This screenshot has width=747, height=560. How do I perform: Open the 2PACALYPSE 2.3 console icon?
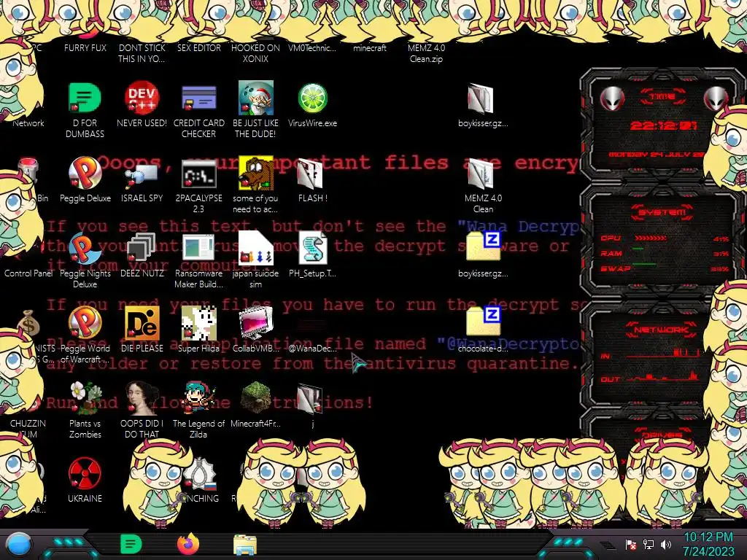pos(198,174)
